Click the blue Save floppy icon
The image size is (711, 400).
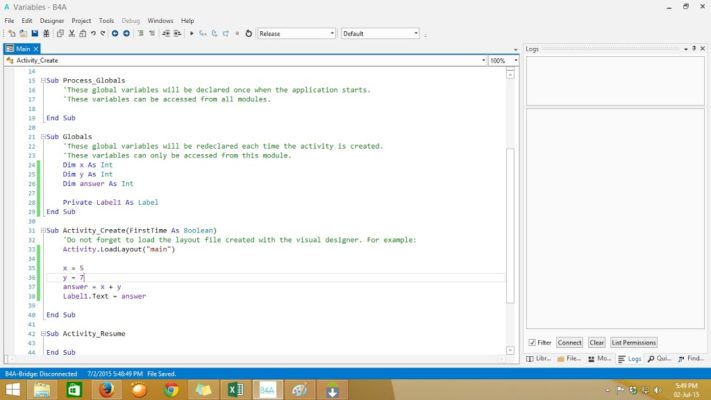[34, 34]
